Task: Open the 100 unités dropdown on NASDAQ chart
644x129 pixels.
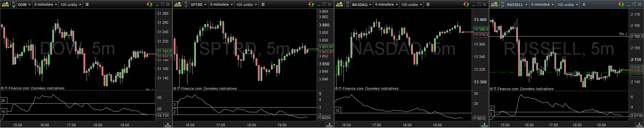Action: click(412, 5)
